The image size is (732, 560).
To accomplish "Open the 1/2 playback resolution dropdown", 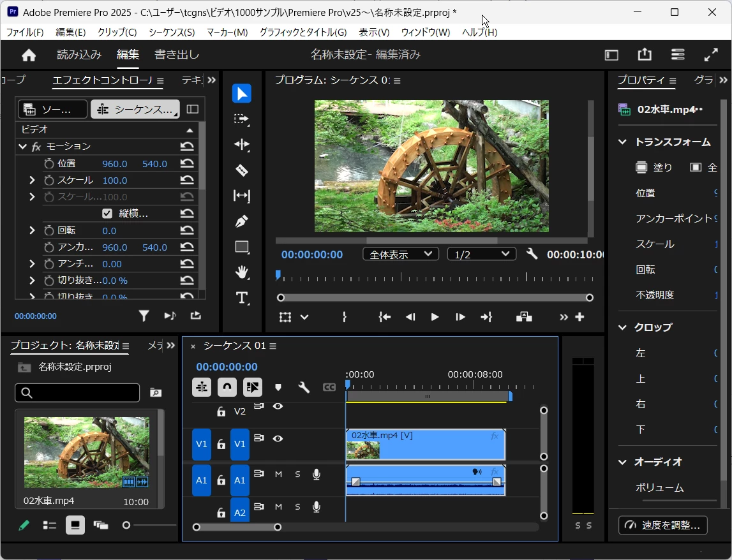I will 481,254.
